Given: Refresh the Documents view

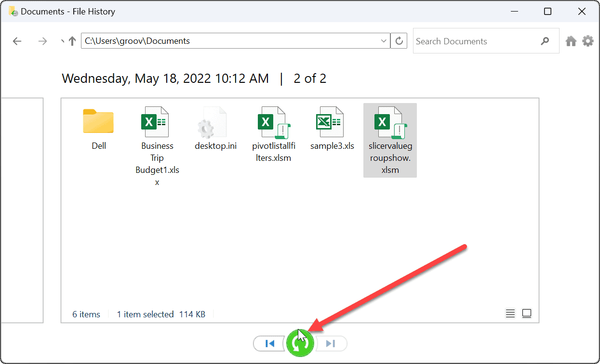Looking at the screenshot, I should [399, 40].
